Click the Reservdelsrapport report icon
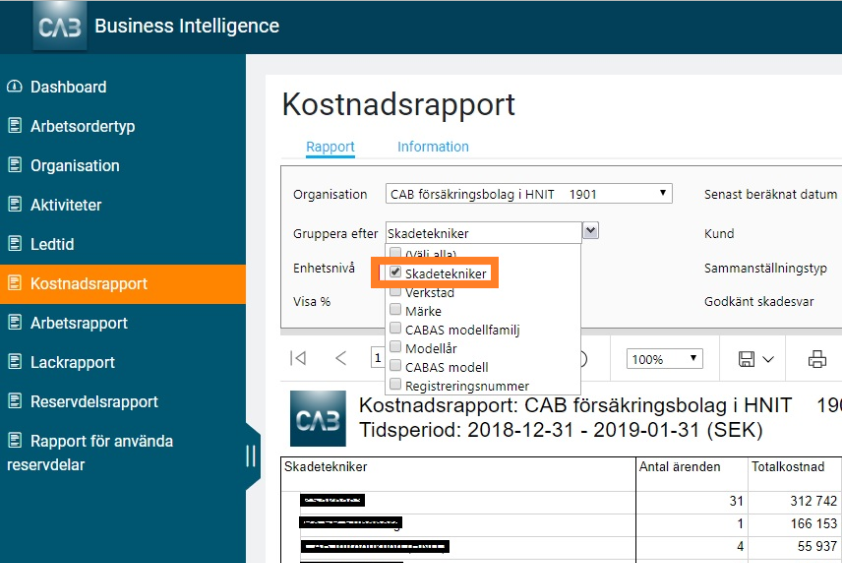 [x=15, y=401]
